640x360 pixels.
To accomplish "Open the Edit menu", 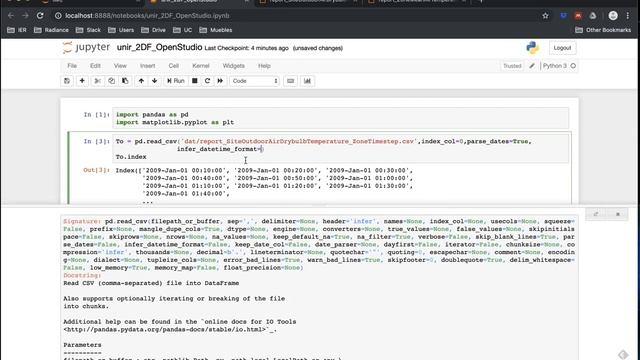I will pos(95,66).
